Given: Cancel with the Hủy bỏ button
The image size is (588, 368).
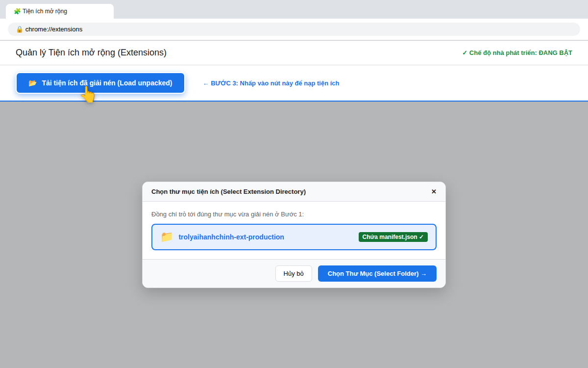Looking at the screenshot, I should point(294,274).
